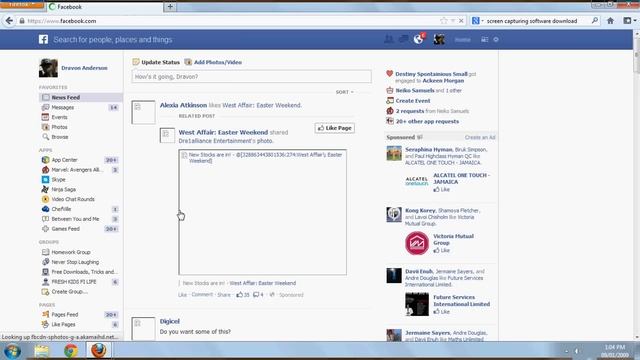The height and width of the screenshot is (360, 640).
Task: Open the messages icon in the header
Action: coord(403,39)
